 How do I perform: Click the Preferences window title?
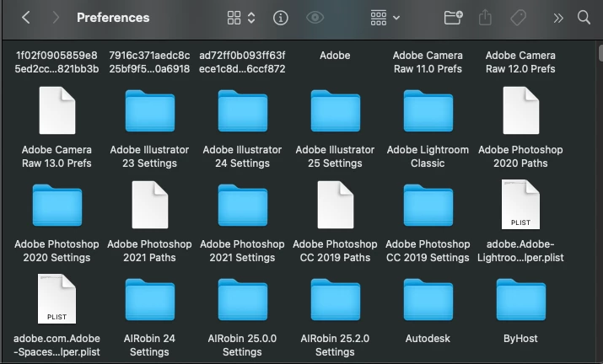[113, 18]
